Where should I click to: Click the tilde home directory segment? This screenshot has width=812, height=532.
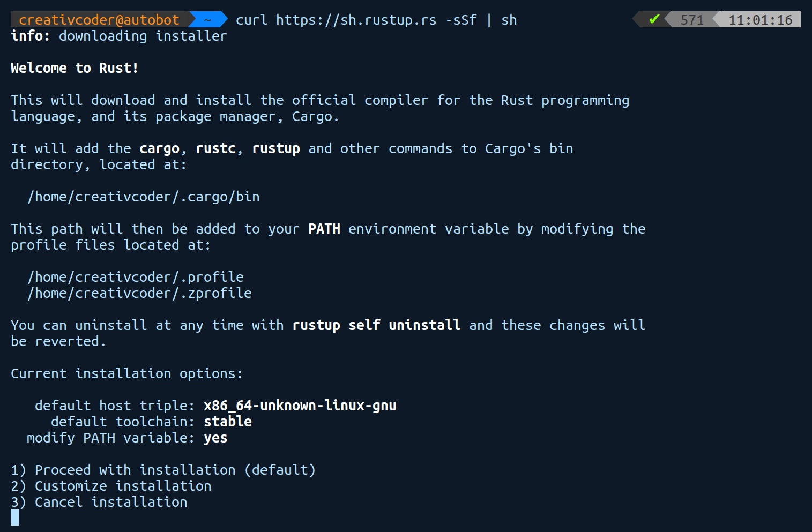[x=208, y=20]
